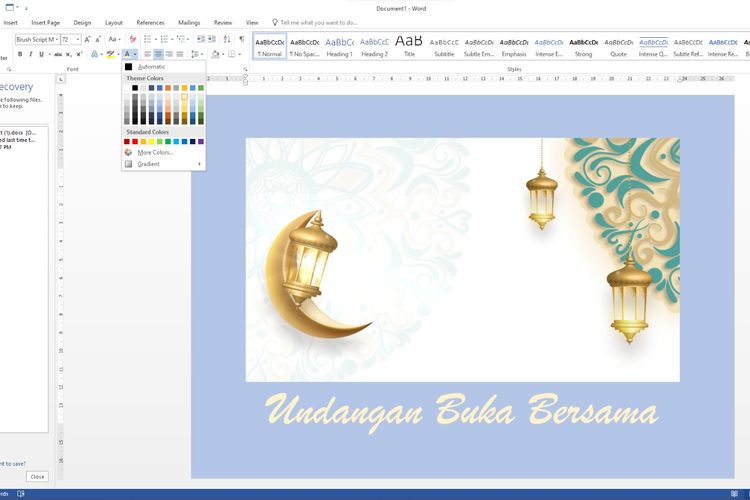This screenshot has width=750, height=500.
Task: Open the Mailings ribbon tab
Action: (x=188, y=22)
